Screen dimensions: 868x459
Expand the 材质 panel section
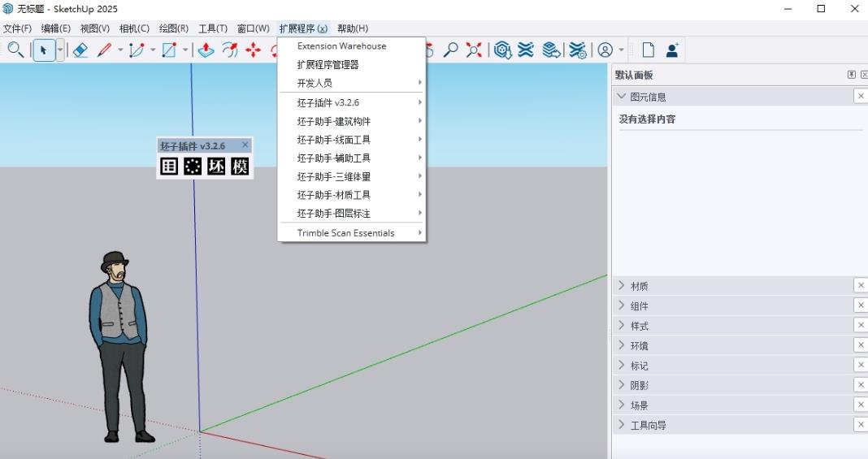(621, 286)
